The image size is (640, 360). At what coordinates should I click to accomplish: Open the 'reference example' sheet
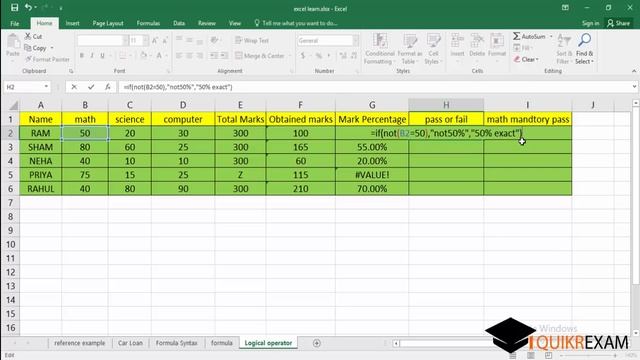80,343
